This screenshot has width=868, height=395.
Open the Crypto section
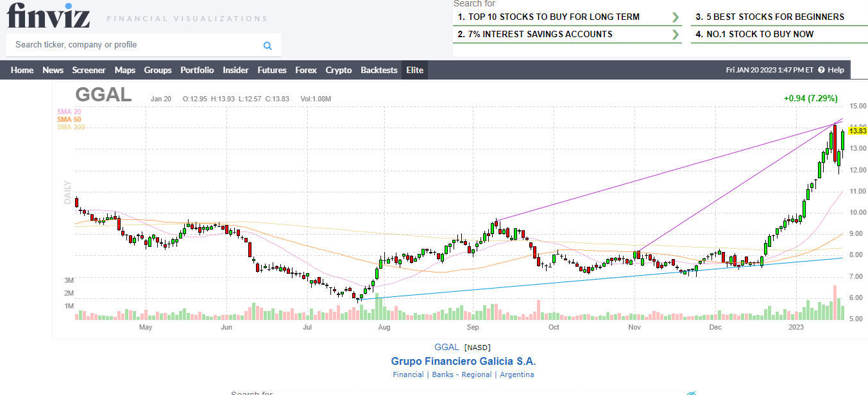[x=339, y=70]
